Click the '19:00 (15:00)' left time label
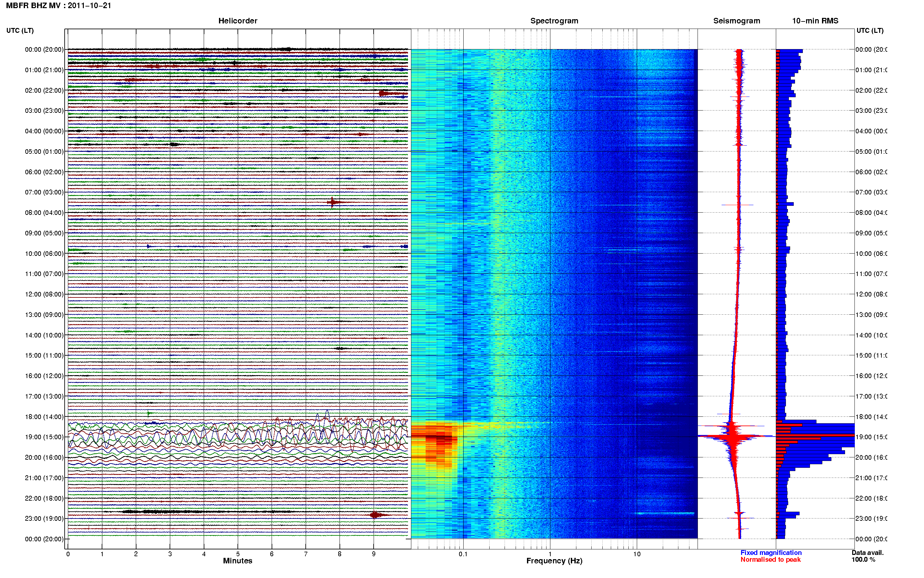 pyautogui.click(x=44, y=437)
